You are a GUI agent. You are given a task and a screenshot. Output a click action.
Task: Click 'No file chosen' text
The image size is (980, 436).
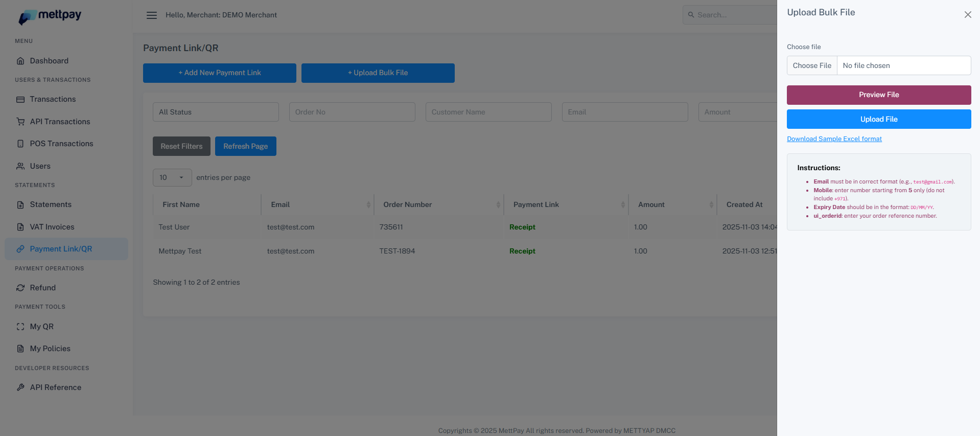click(x=866, y=65)
